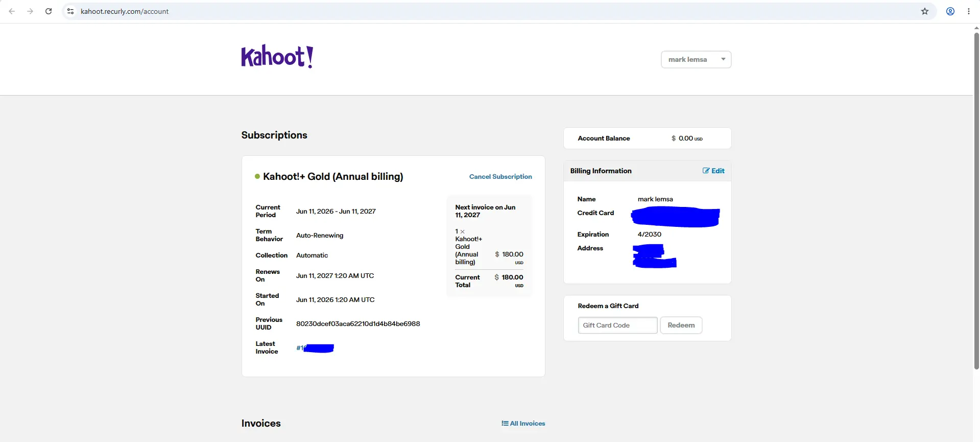
Task: Focus the Gift Card Code field
Action: (x=617, y=325)
